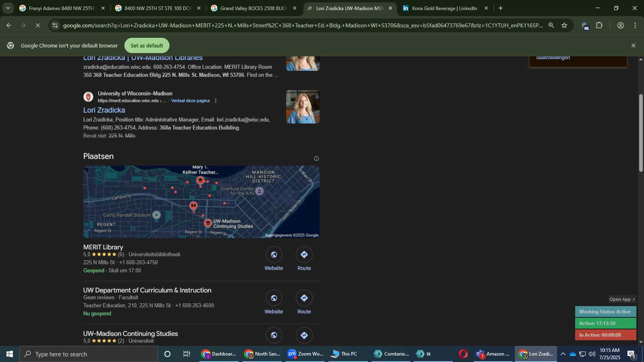This screenshot has height=362, width=644.
Task: Open the Plaatsen map of Madison
Action: [201, 202]
